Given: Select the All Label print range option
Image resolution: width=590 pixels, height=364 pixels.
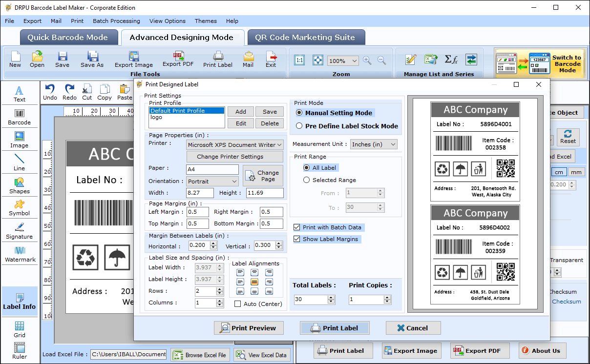Looking at the screenshot, I should click(x=320, y=168).
